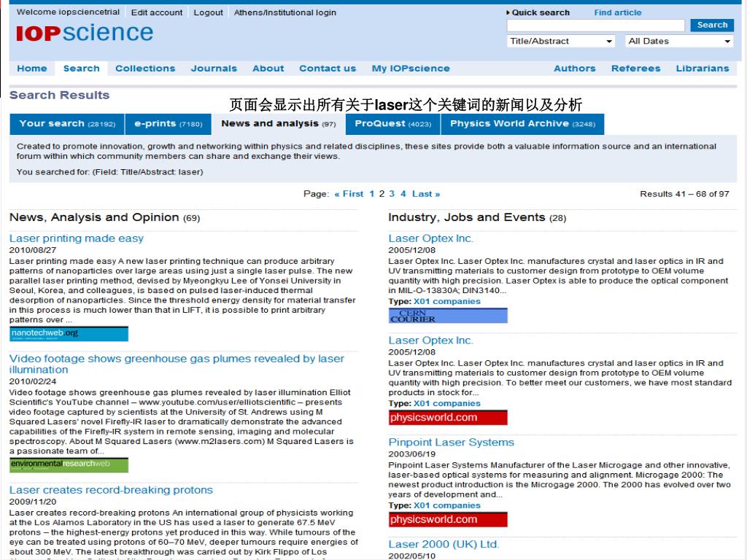This screenshot has height=560, width=747.
Task: Open the first Laser Optex Inc. listing
Action: [x=430, y=238]
